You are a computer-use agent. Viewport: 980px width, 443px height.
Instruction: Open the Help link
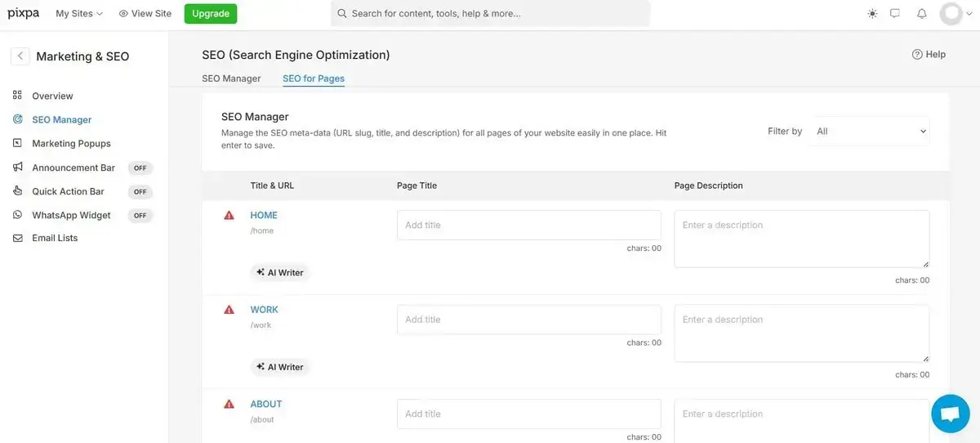click(929, 54)
